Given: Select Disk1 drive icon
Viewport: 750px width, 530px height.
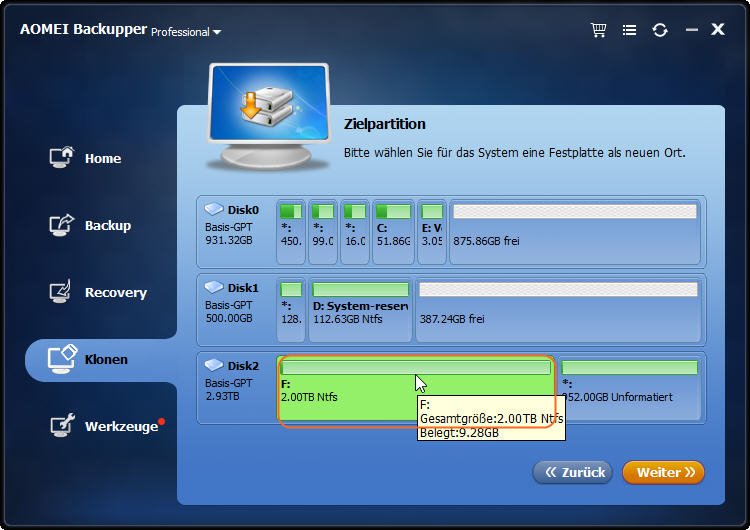Looking at the screenshot, I should [x=214, y=287].
